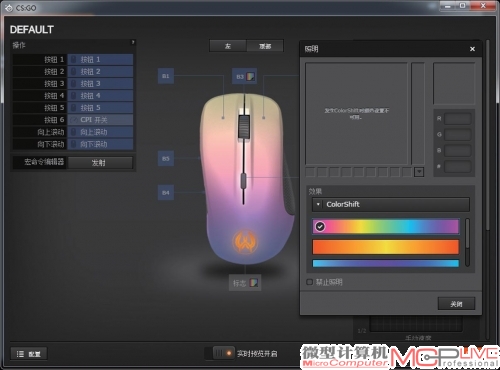Select the rainbow ColorShift gradient with checkmark
Screen dimensions: 500x370
pyautogui.click(x=386, y=227)
